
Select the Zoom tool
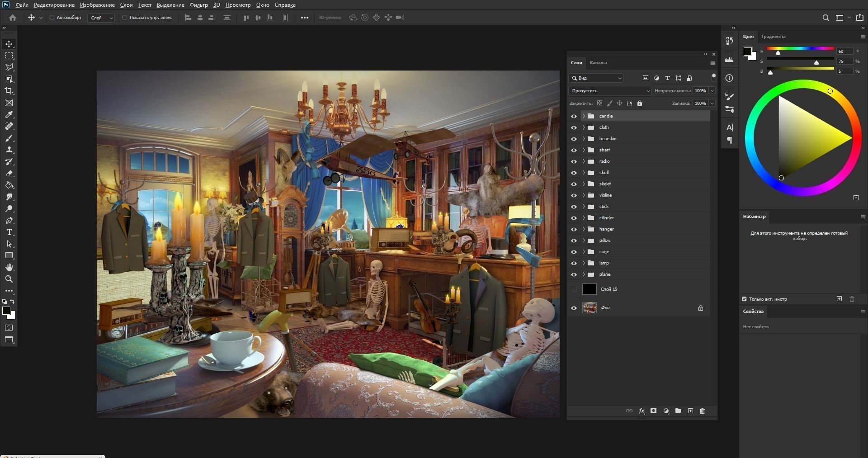9,279
